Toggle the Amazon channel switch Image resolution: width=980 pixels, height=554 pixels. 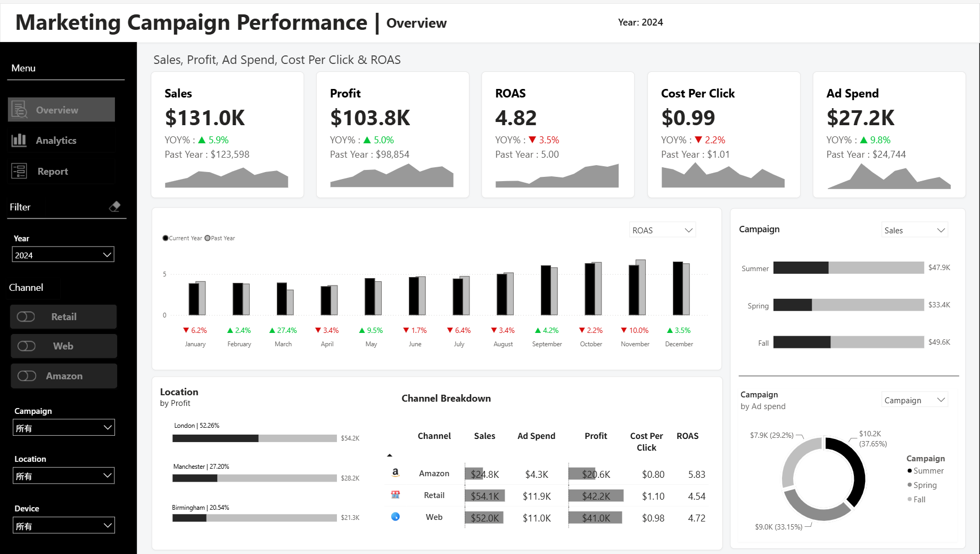pos(27,376)
